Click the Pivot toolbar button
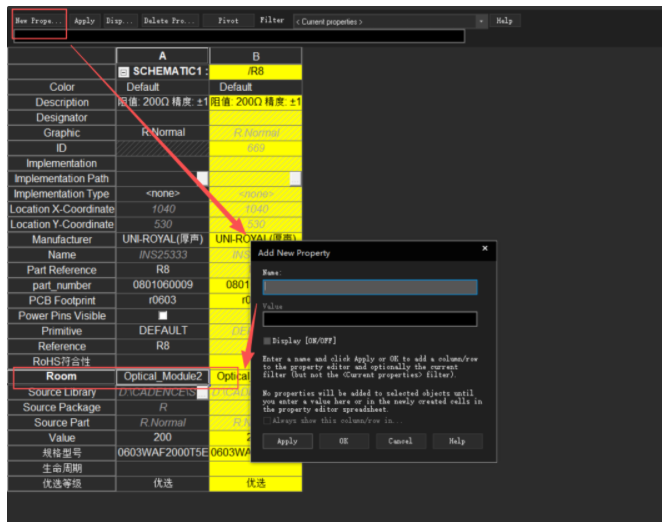Image resolution: width=662 pixels, height=522 pixels. pos(228,21)
